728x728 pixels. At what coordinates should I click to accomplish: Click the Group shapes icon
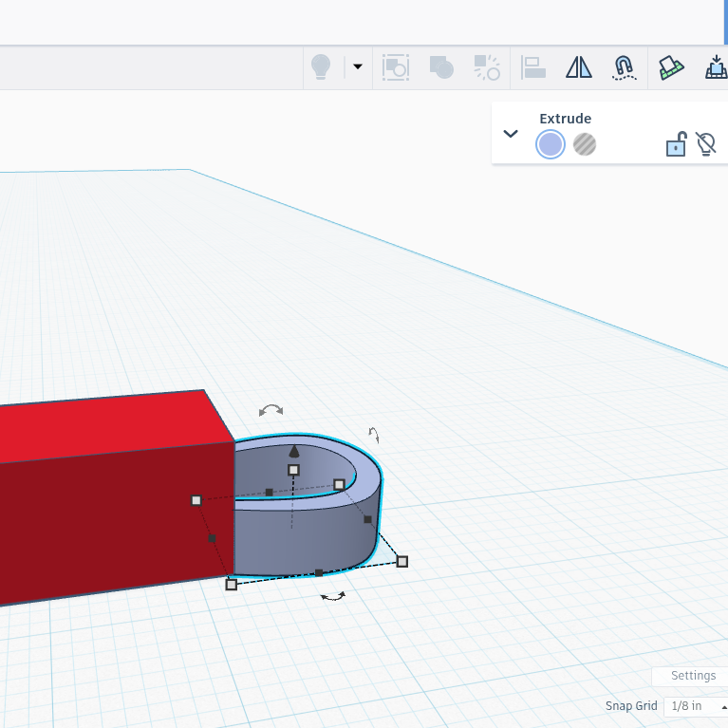click(x=441, y=67)
